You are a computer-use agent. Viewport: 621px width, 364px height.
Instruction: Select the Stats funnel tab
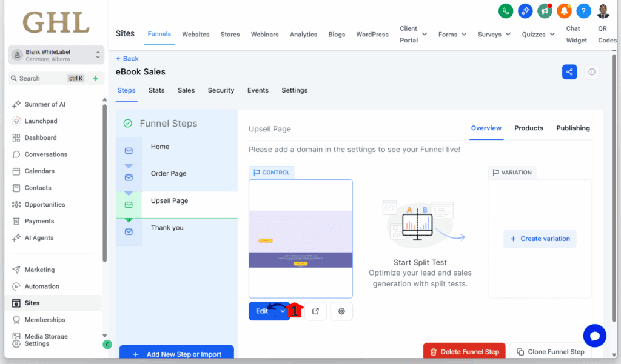point(156,90)
